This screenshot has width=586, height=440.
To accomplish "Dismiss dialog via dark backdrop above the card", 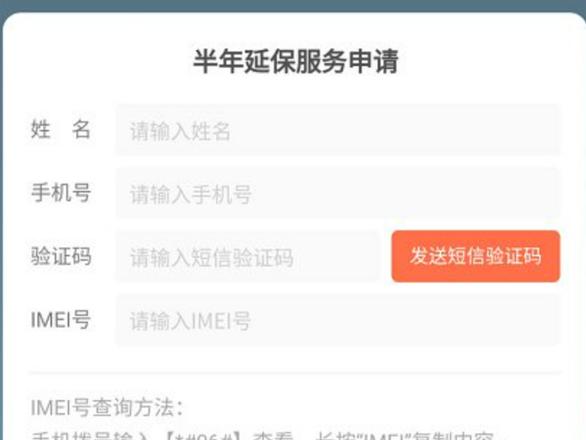I will (x=293, y=5).
